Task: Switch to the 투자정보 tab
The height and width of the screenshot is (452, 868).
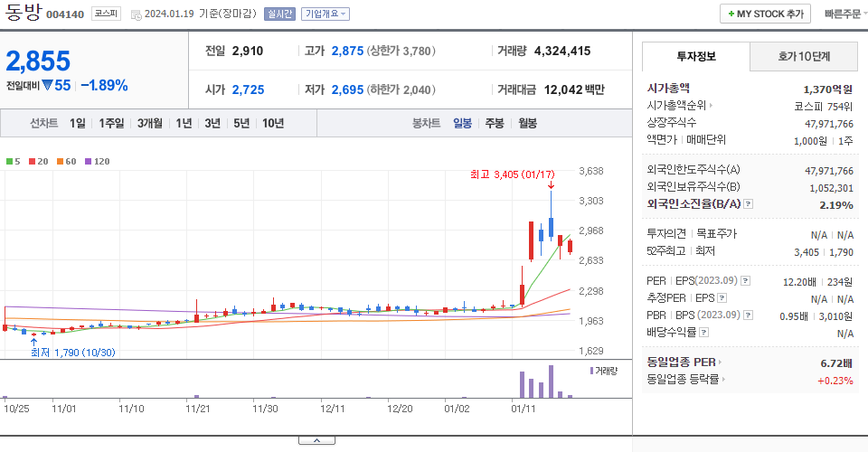Action: pos(696,56)
